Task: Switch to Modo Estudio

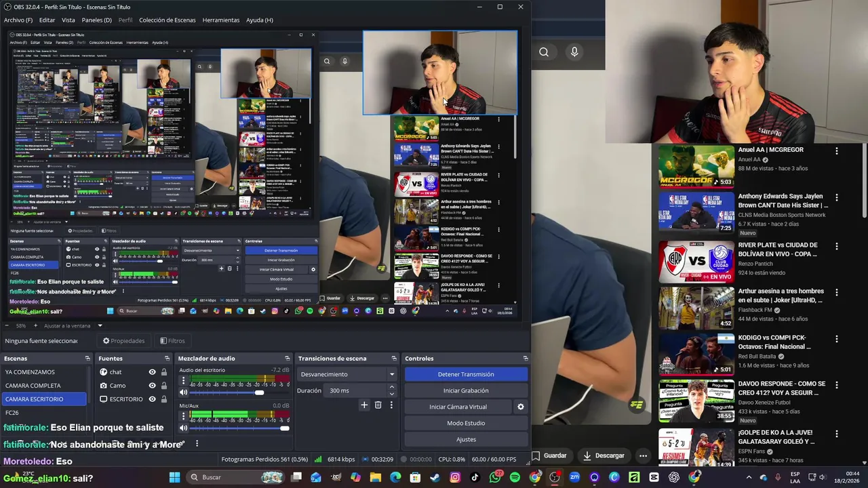Action: click(466, 423)
